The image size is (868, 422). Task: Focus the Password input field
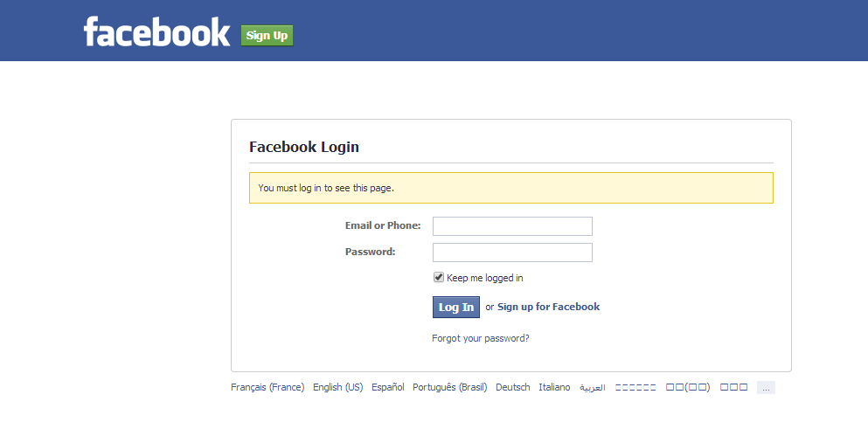512,253
